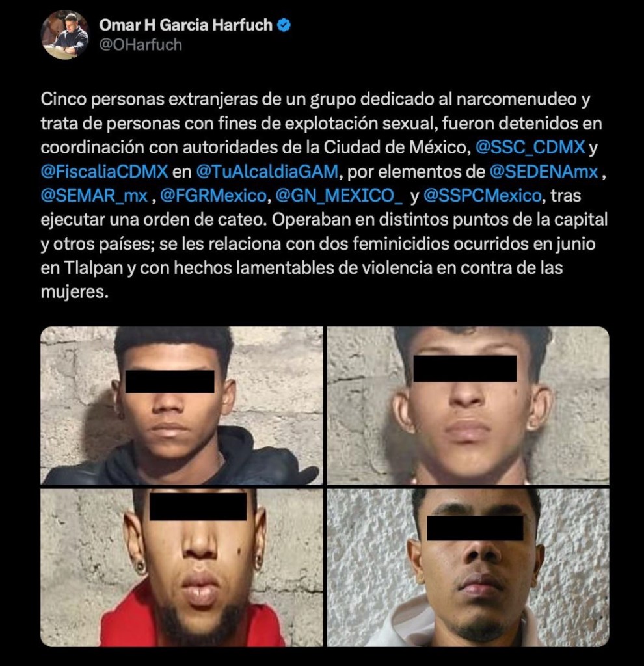This screenshot has height=666, width=644.
Task: Click the word 'narcomenudeo' in the tweet
Action: 517,99
